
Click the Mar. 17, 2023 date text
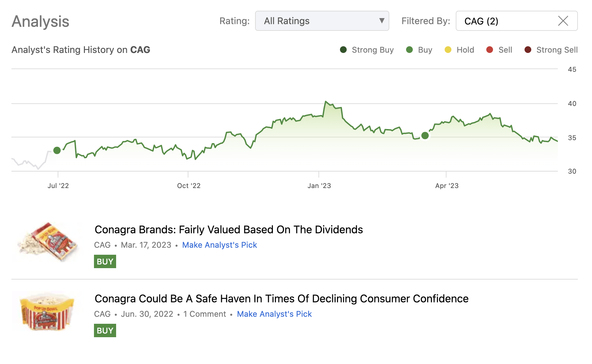pos(146,245)
